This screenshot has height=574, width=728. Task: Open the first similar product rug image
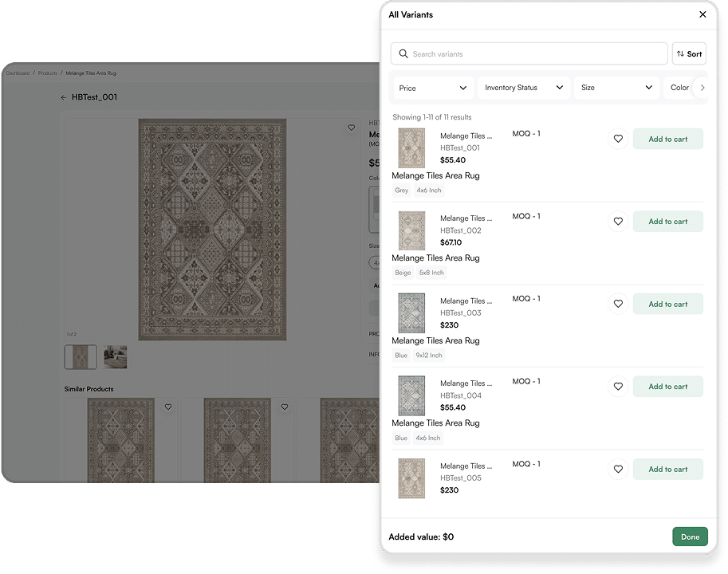(x=120, y=440)
